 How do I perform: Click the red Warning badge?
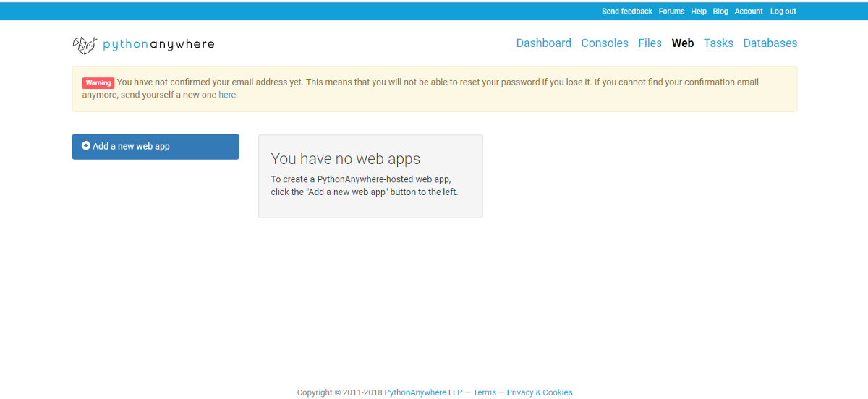(x=98, y=82)
